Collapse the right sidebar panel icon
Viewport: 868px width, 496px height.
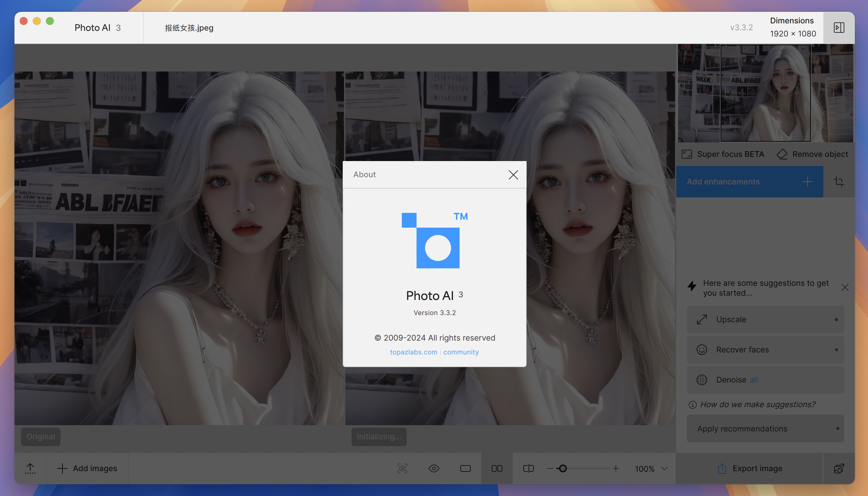pyautogui.click(x=839, y=28)
